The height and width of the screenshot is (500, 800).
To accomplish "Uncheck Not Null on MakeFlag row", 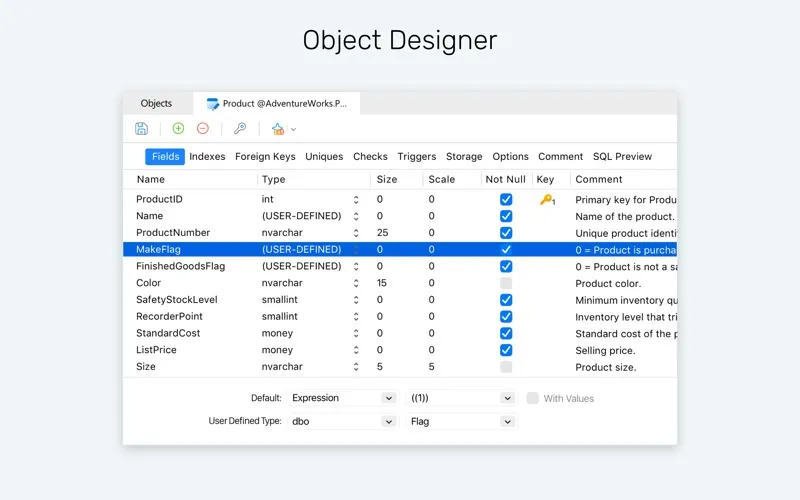I will pyautogui.click(x=506, y=249).
